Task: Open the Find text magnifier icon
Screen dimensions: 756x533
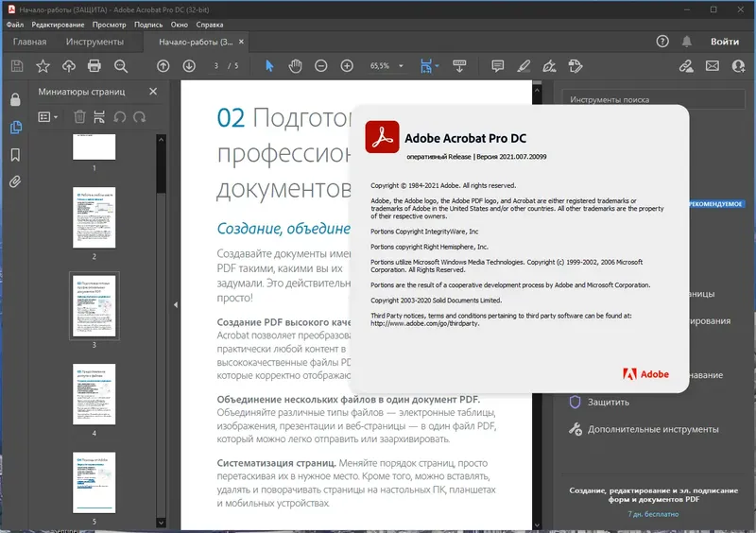Action: pos(121,66)
